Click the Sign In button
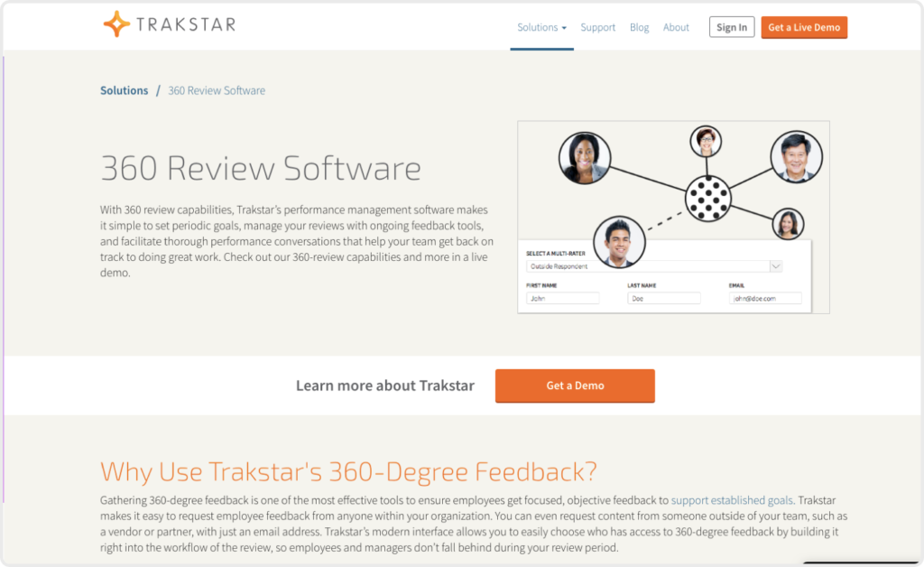Screen dimensions: 924x567 click(732, 26)
